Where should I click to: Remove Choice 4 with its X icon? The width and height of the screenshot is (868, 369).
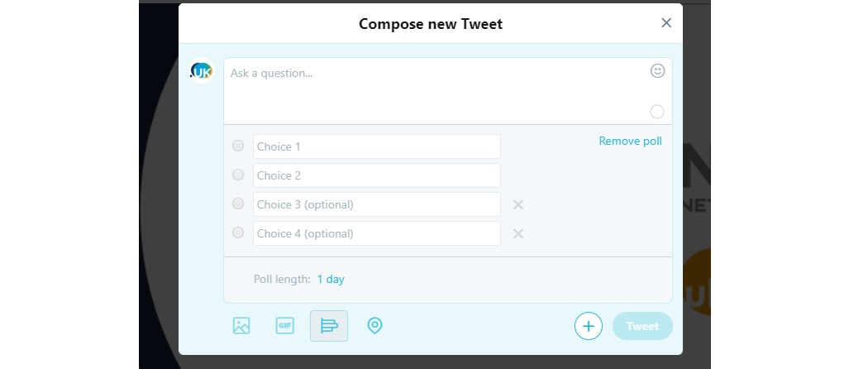(x=518, y=234)
